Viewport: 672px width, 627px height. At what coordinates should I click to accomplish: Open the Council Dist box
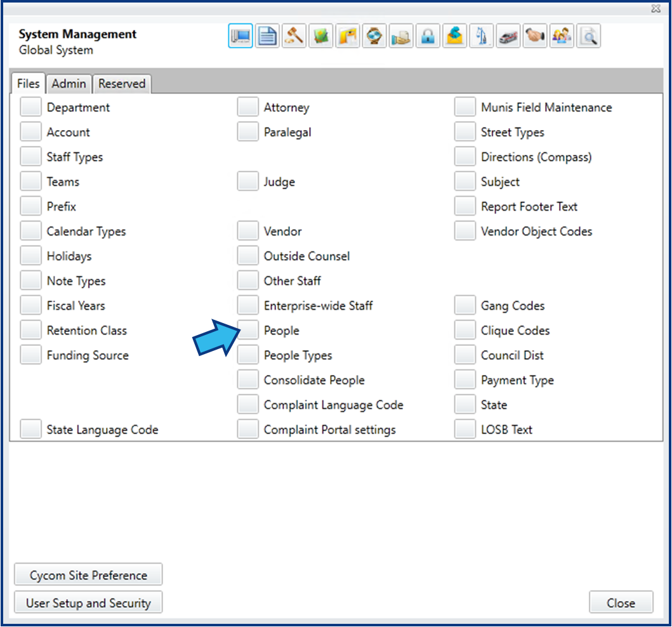[x=465, y=355]
